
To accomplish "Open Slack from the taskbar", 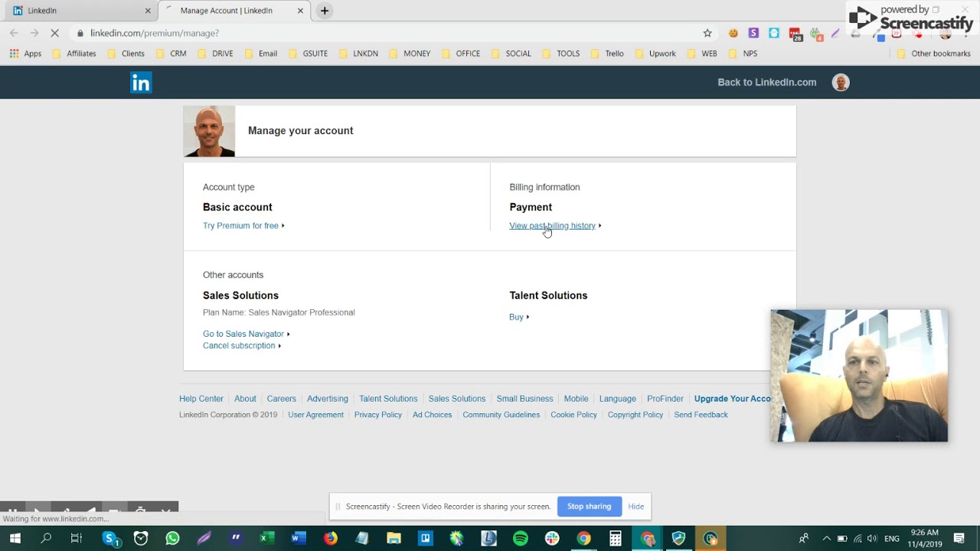I will (552, 539).
